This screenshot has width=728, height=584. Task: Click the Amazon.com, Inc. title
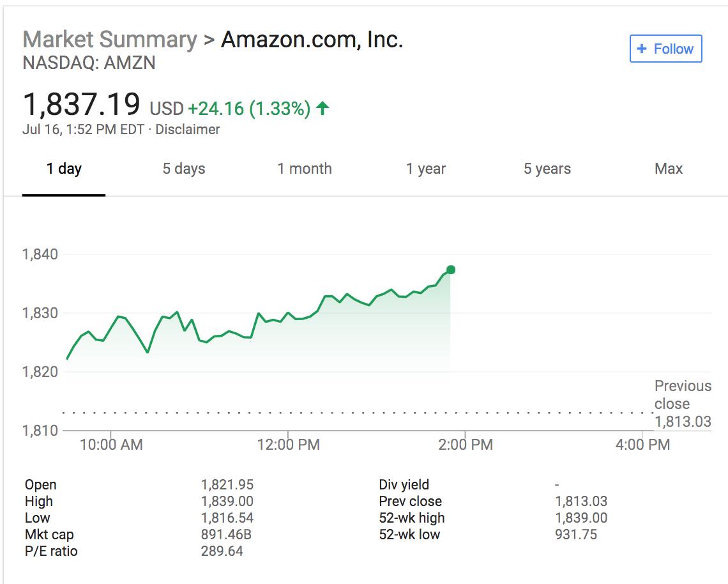[x=312, y=39]
